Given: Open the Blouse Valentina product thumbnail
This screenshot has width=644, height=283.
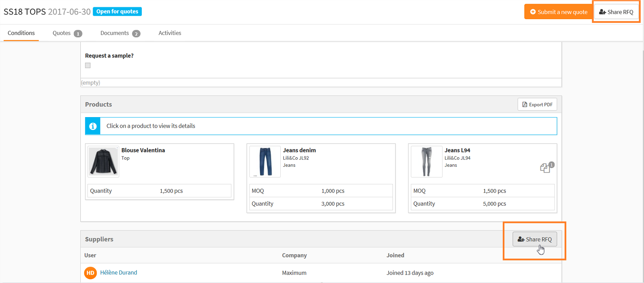Looking at the screenshot, I should [x=103, y=161].
